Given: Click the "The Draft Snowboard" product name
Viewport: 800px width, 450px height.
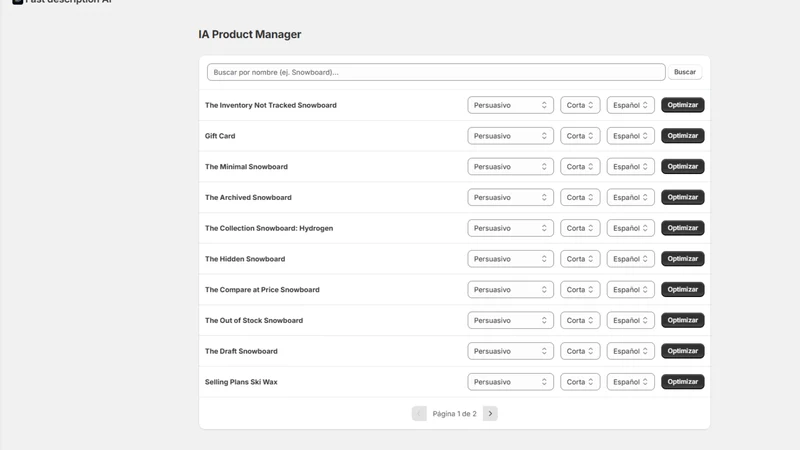Looking at the screenshot, I should coord(241,351).
